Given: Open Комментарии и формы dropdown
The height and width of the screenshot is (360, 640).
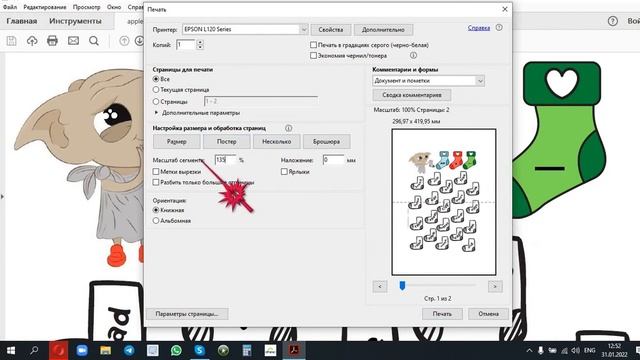Looking at the screenshot, I should [x=480, y=81].
